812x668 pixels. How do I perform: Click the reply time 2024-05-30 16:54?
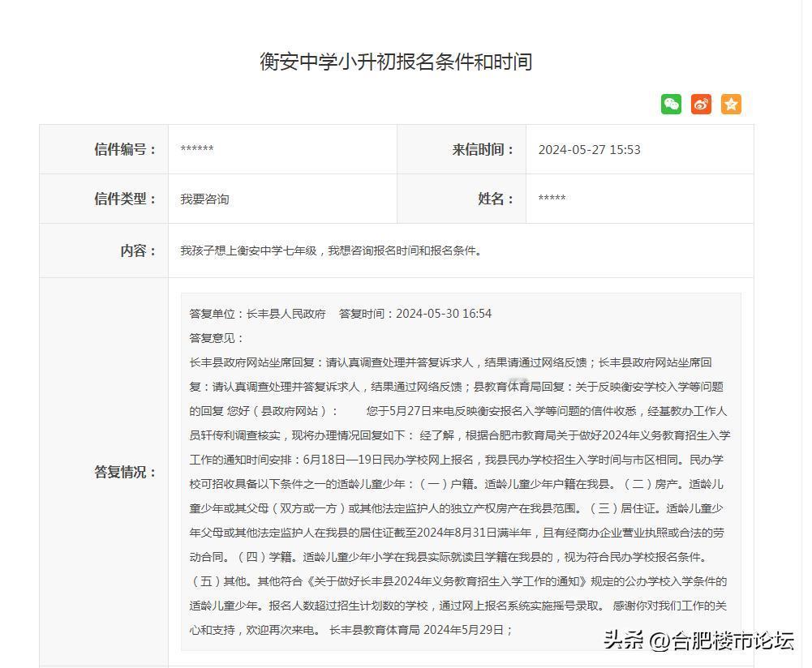click(x=444, y=314)
